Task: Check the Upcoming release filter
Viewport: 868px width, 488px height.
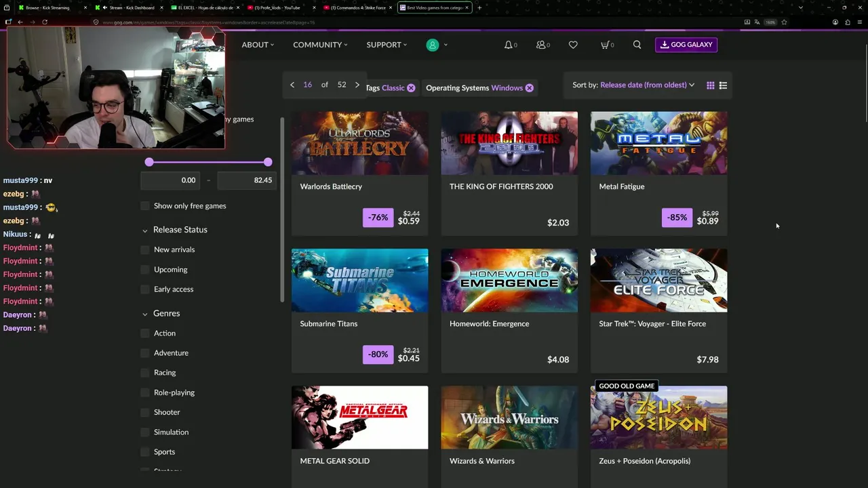Action: (x=145, y=270)
